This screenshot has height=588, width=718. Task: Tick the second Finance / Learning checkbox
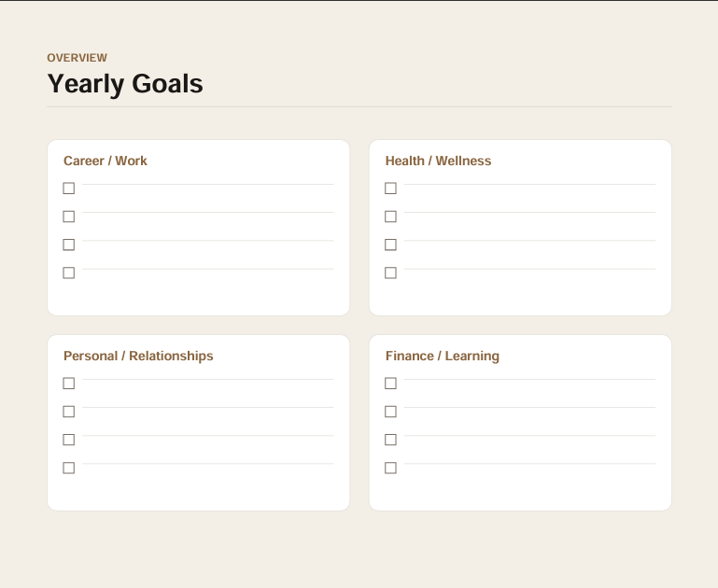pyautogui.click(x=390, y=412)
